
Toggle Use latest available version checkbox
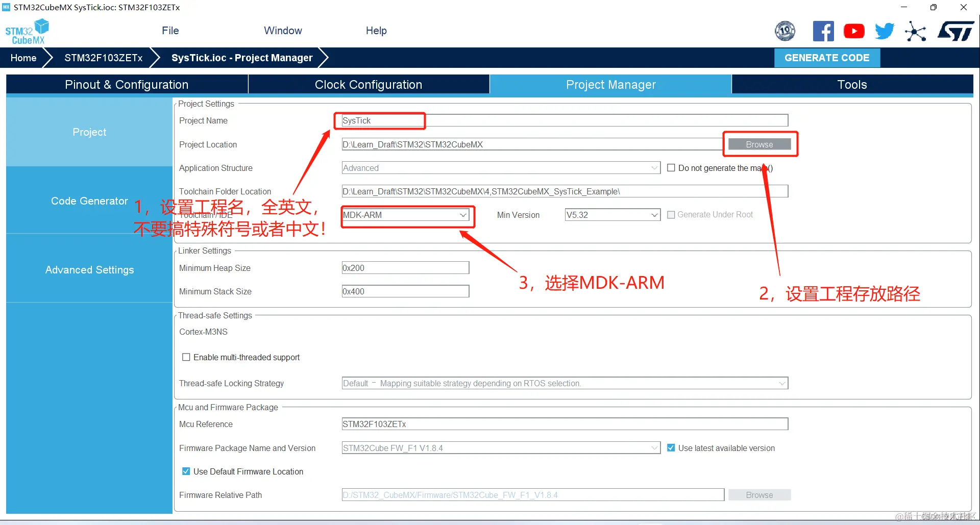[671, 448]
